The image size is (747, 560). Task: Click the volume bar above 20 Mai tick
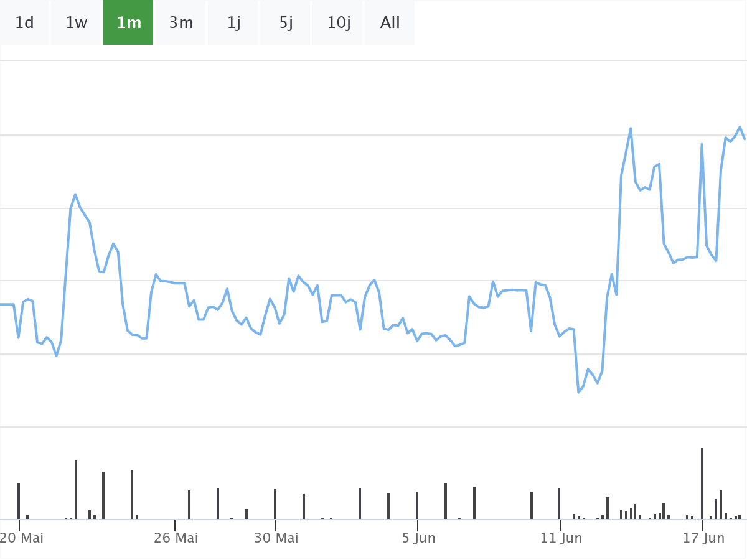click(19, 501)
